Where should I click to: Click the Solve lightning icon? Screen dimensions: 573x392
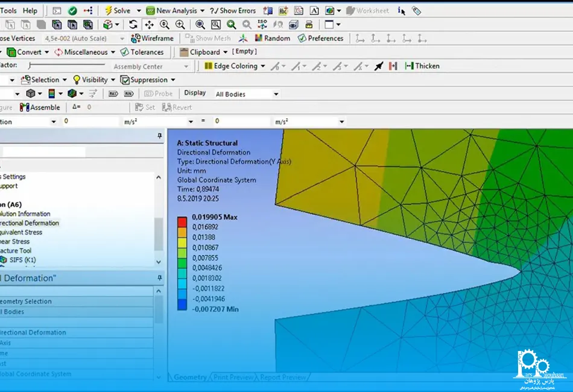[109, 11]
